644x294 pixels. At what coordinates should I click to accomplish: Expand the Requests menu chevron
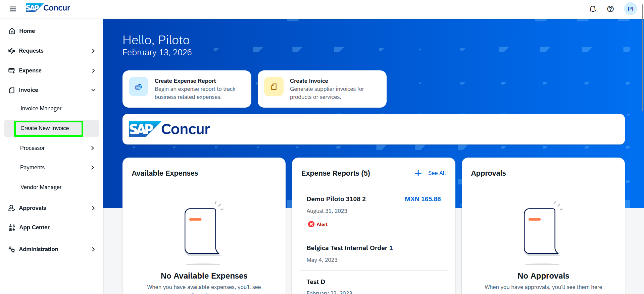[x=93, y=51]
